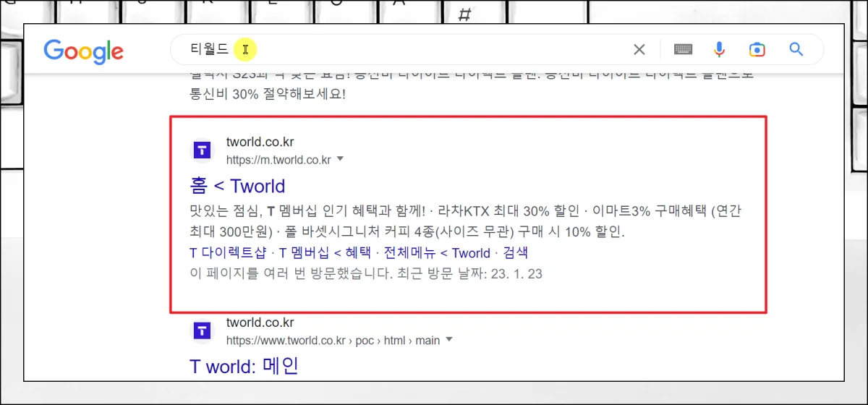This screenshot has height=405, width=868.
Task: Expand dropdown arrow after poc › html › main
Action: (x=449, y=339)
